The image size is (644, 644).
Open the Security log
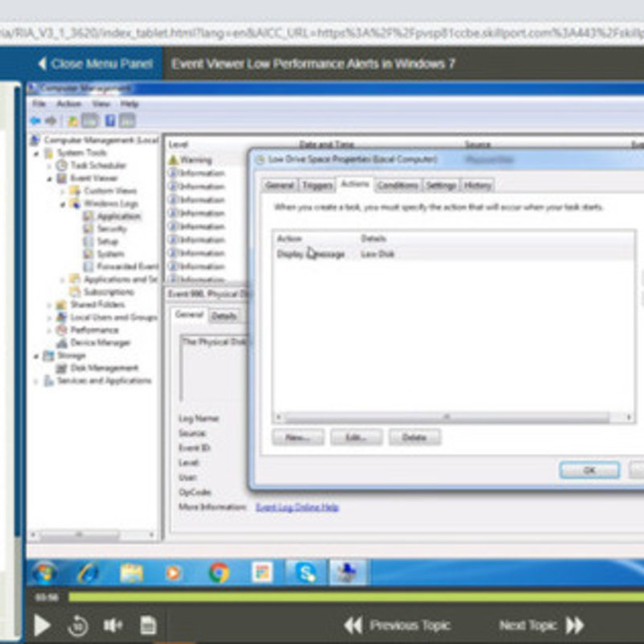click(112, 229)
